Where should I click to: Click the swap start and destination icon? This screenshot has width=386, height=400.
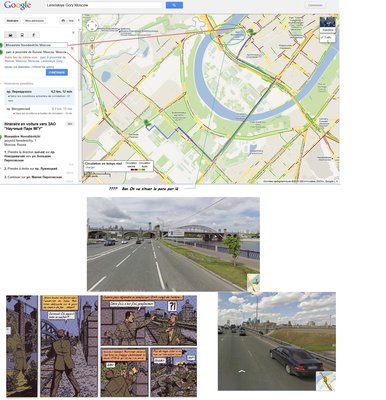pos(72,49)
